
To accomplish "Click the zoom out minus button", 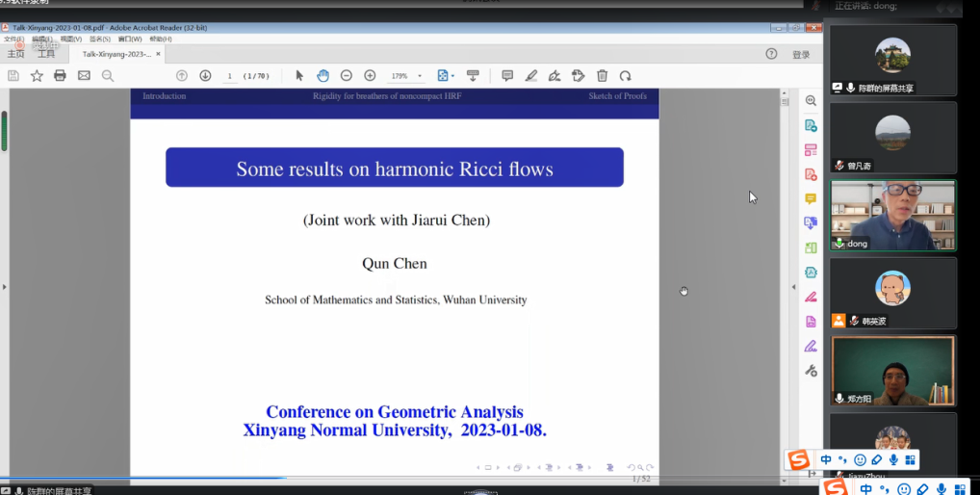I will (x=347, y=76).
